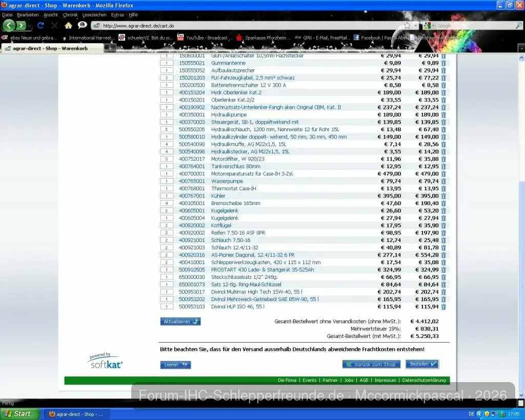This screenshot has height=420, width=525.
Task: Open the Bearbeiten menu
Action: (x=28, y=15)
